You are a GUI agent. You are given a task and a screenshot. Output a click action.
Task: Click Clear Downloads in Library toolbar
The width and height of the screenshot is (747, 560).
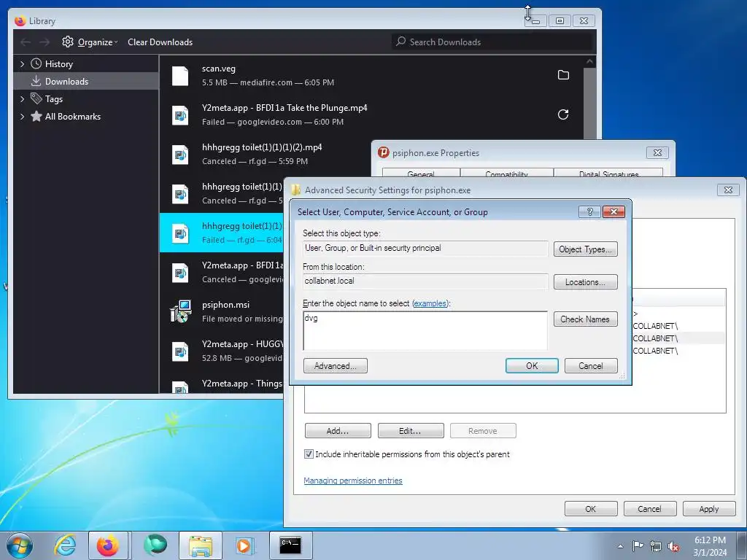click(160, 42)
